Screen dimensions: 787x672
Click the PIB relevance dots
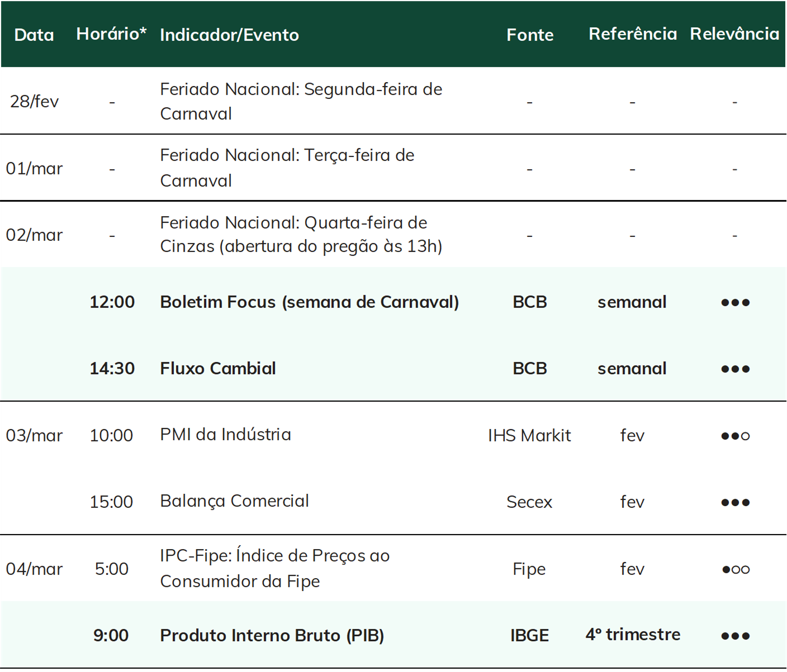click(x=735, y=636)
